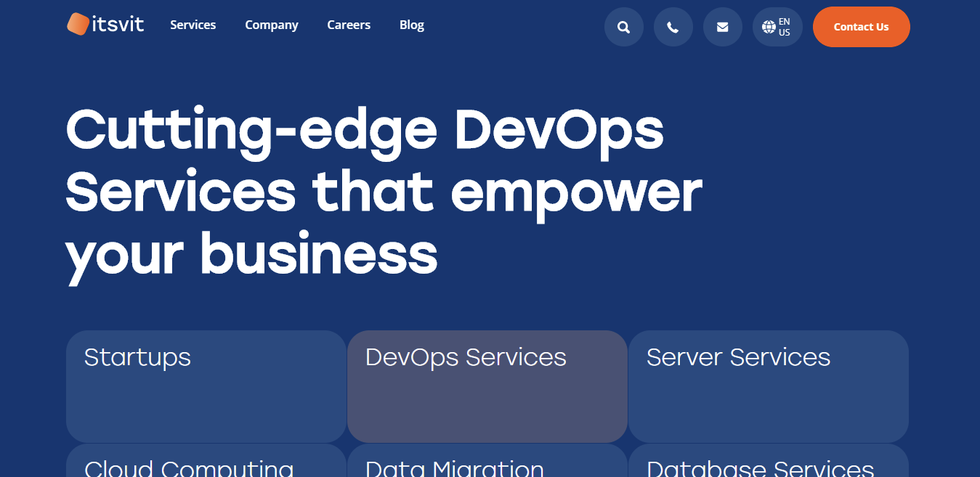The height and width of the screenshot is (477, 980).
Task: Open the Cloud Computing card
Action: coord(206,460)
